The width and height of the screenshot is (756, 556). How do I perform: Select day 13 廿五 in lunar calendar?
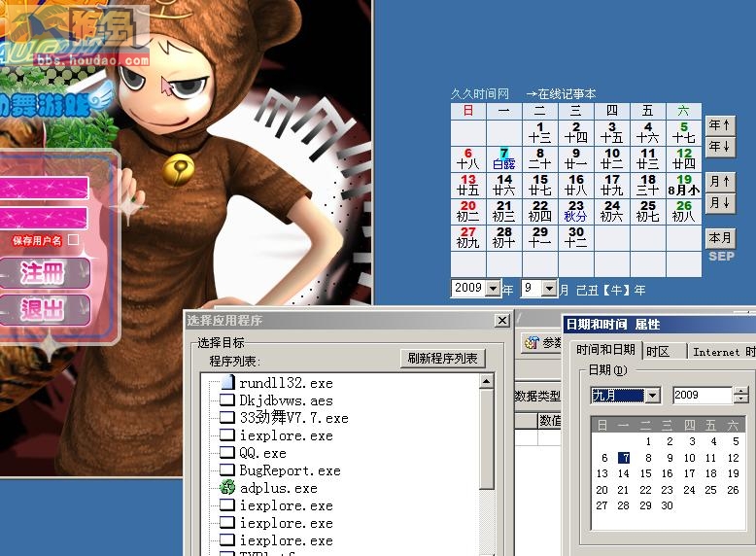click(468, 186)
